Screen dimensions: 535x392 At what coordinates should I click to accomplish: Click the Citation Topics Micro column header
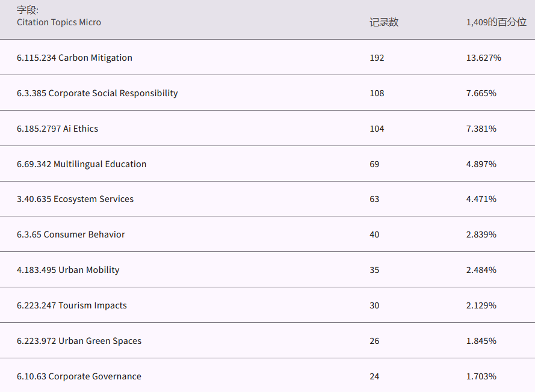(x=59, y=22)
